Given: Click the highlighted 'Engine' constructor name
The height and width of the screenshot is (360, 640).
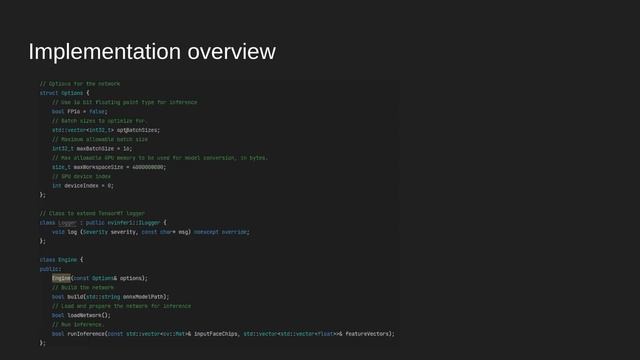Looking at the screenshot, I should tap(61, 278).
